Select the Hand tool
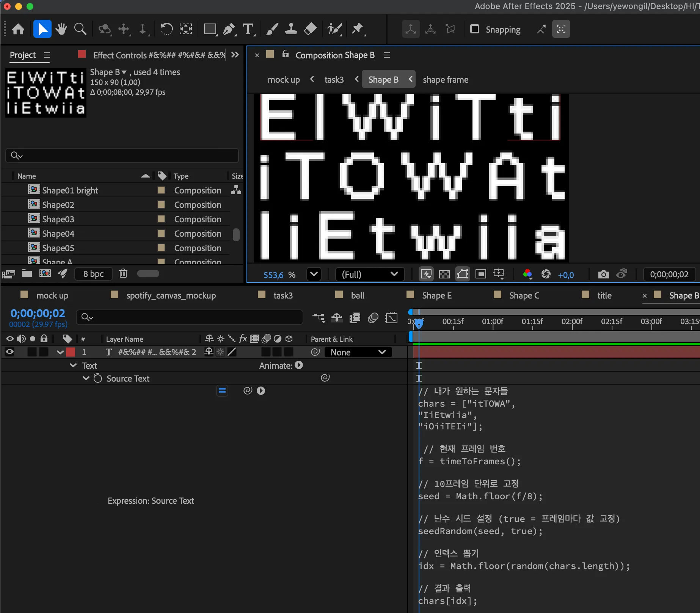700x613 pixels. coord(61,29)
